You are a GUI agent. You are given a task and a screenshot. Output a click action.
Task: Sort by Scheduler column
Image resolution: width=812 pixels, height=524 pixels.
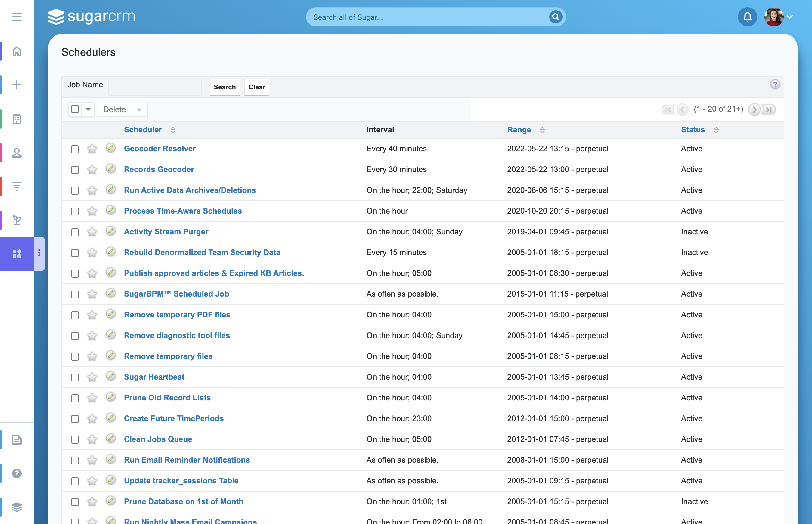[x=143, y=130]
